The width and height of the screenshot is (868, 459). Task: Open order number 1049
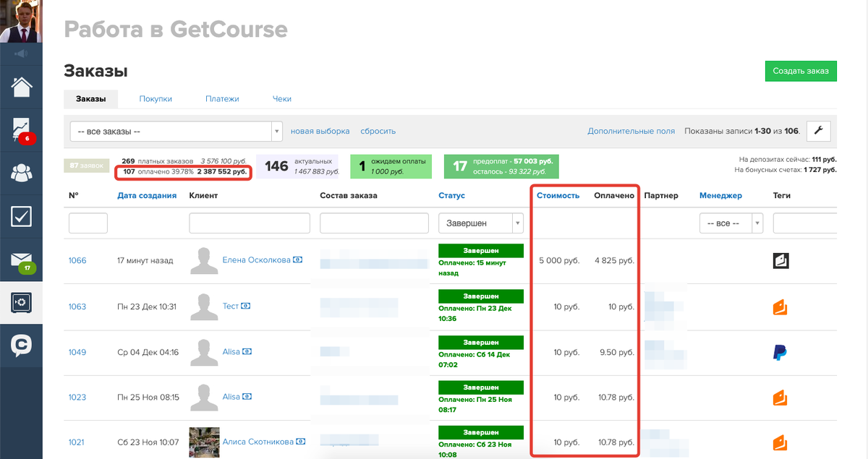77,352
